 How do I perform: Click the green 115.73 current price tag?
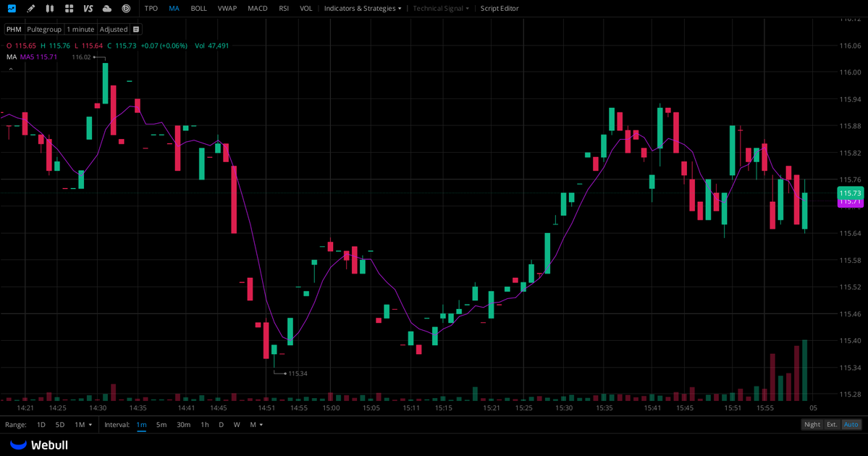point(850,193)
